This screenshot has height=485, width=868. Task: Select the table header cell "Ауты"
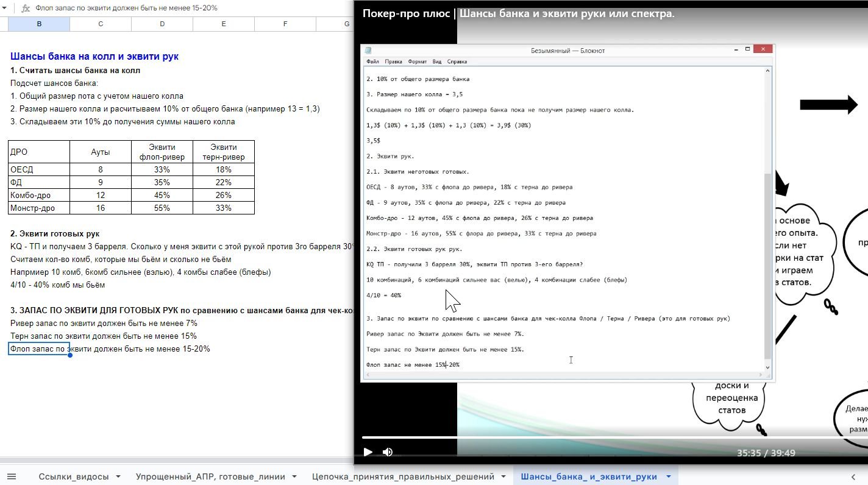[101, 152]
